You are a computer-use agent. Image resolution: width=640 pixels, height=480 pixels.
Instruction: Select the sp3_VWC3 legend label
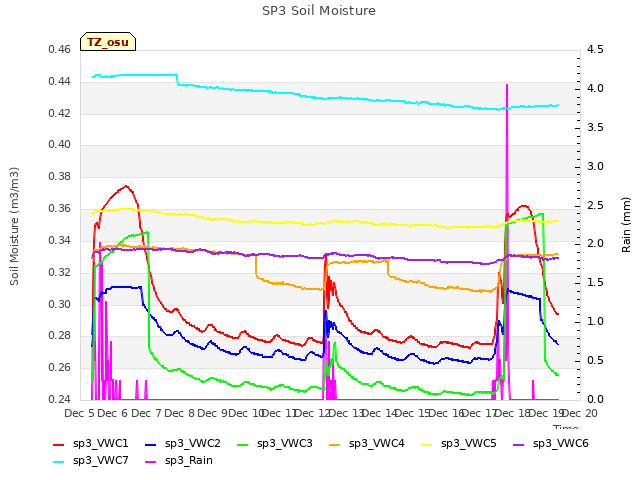point(284,443)
